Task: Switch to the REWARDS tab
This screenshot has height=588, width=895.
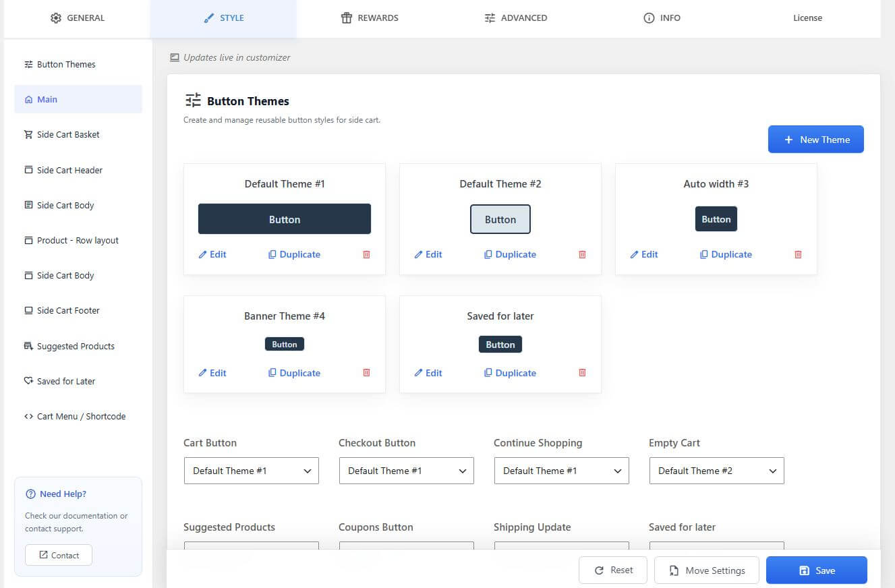Action: 370,18
